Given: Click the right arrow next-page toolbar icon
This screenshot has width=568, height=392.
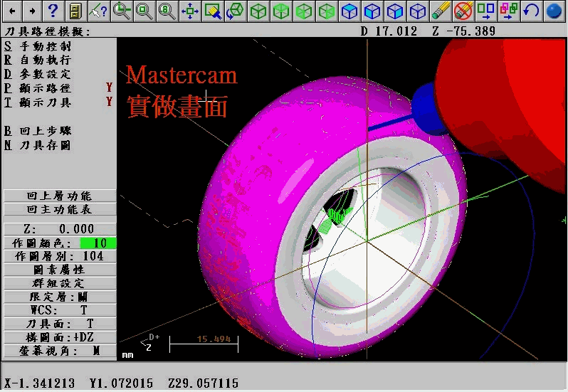Looking at the screenshot, I should (33, 11).
